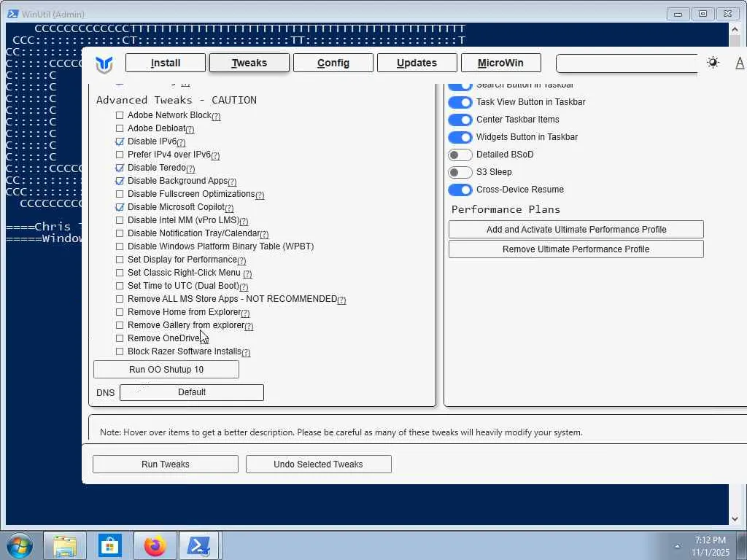Check the Adobe Debloat checkbox
This screenshot has height=560, width=747.
(120, 128)
